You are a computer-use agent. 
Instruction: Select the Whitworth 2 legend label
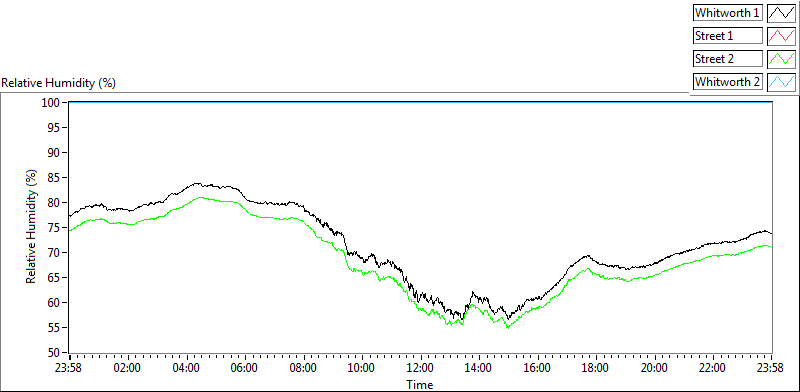tap(728, 82)
